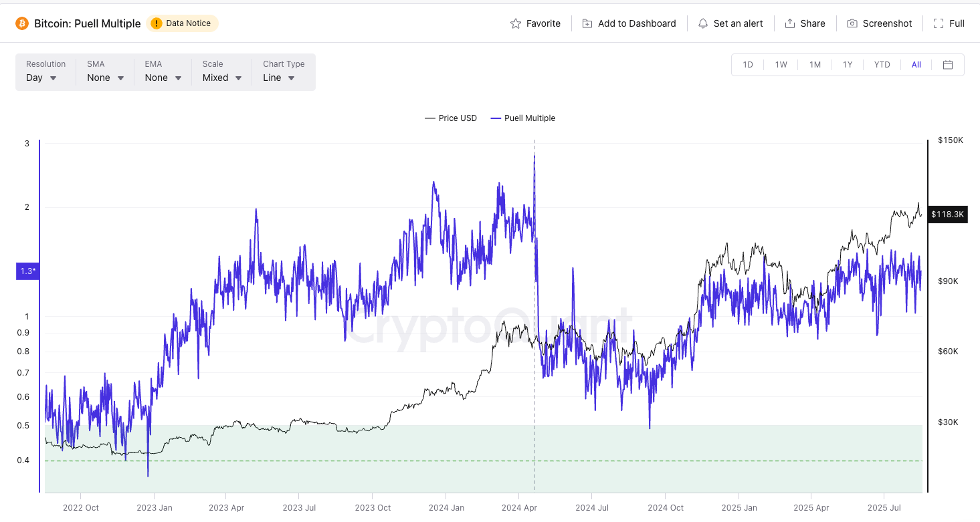Viewport: 980px width, 522px height.
Task: Select the 1D time range
Action: (x=748, y=65)
